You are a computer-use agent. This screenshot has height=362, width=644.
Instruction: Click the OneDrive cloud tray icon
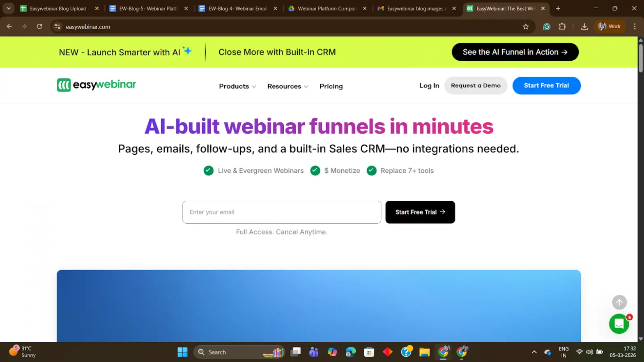coord(547,352)
